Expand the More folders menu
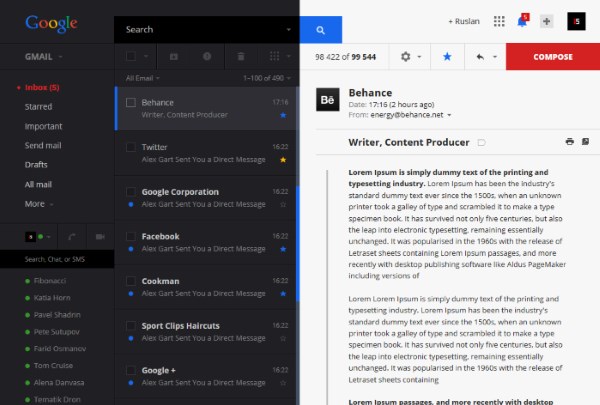The height and width of the screenshot is (405, 600). click(x=39, y=204)
